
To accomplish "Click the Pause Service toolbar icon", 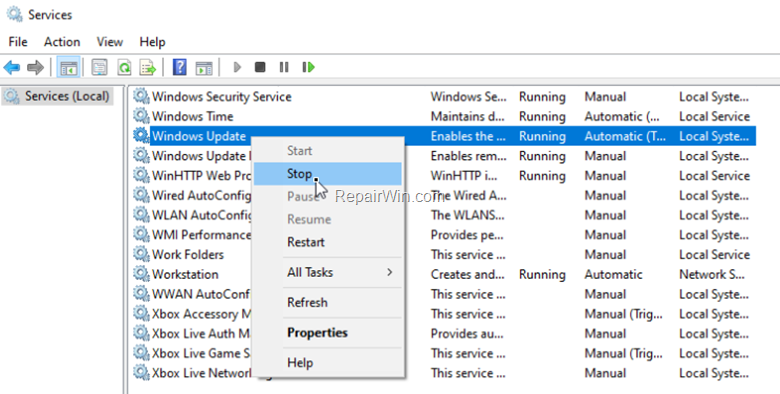I will coord(284,67).
